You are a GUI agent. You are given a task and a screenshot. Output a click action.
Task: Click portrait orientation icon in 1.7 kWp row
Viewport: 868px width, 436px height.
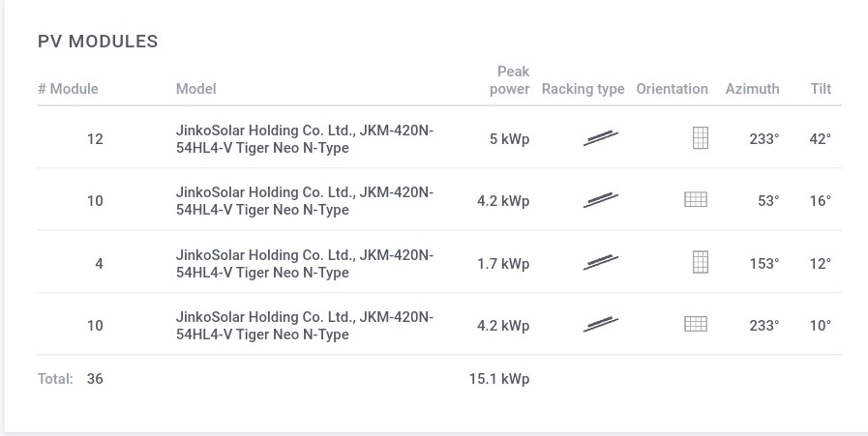[x=701, y=262]
